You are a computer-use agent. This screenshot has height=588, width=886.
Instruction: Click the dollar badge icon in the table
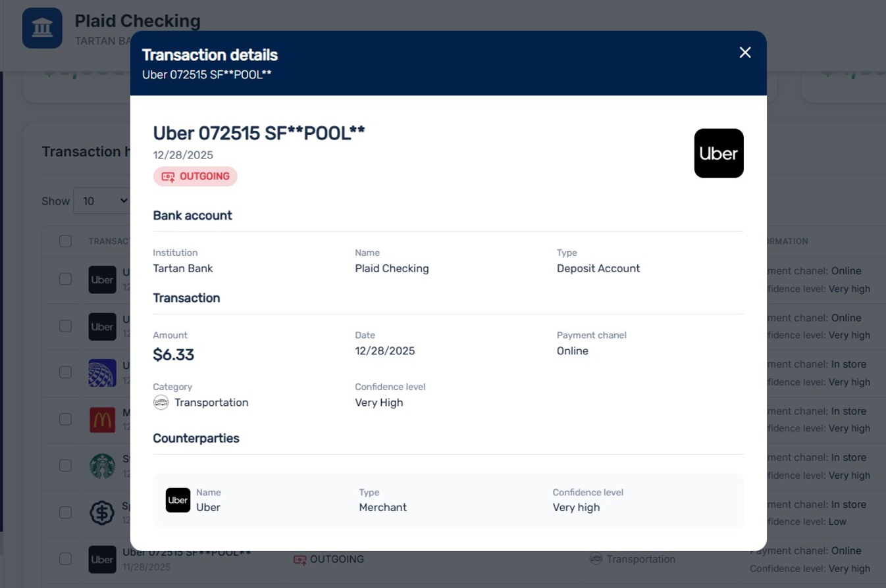(x=102, y=513)
